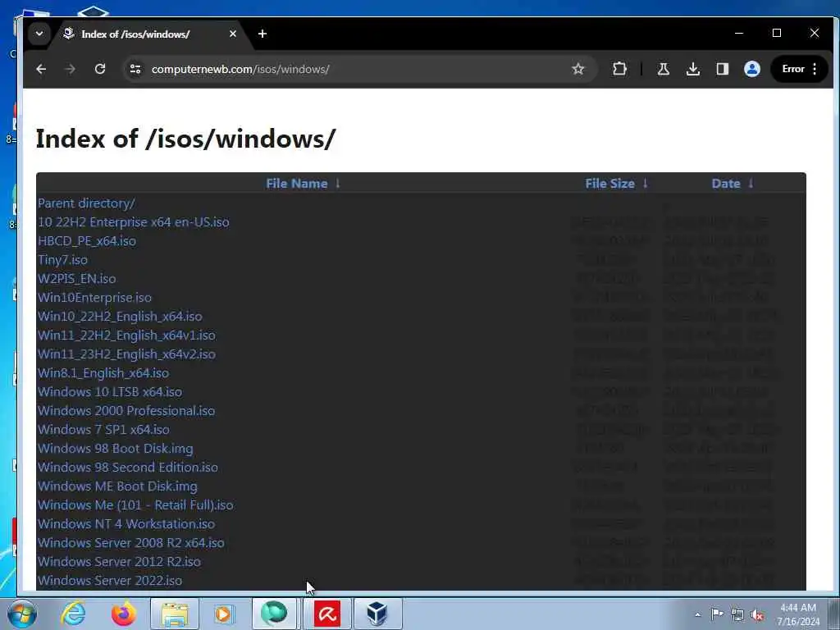Open the Win10Enterprise.iso link
The image size is (840, 630).
pyautogui.click(x=95, y=297)
